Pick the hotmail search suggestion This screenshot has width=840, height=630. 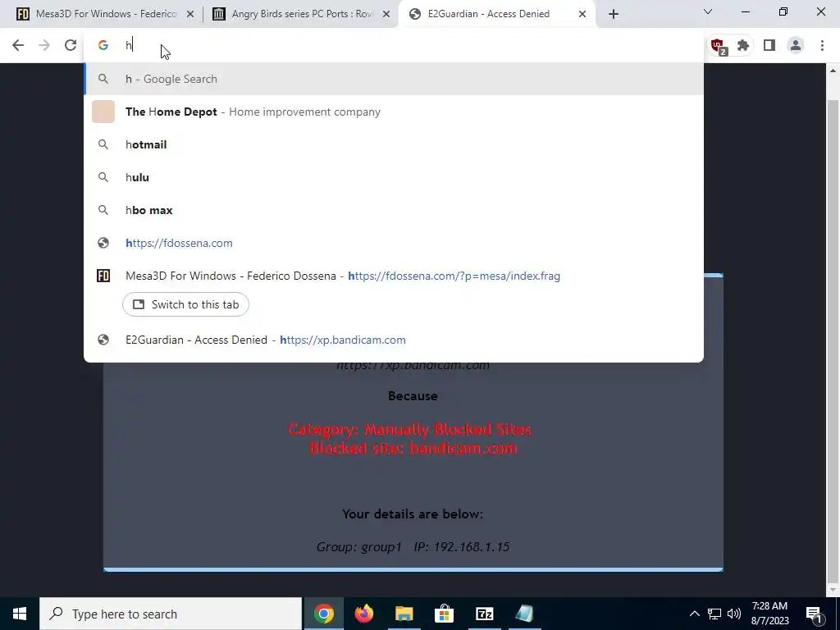pos(394,144)
